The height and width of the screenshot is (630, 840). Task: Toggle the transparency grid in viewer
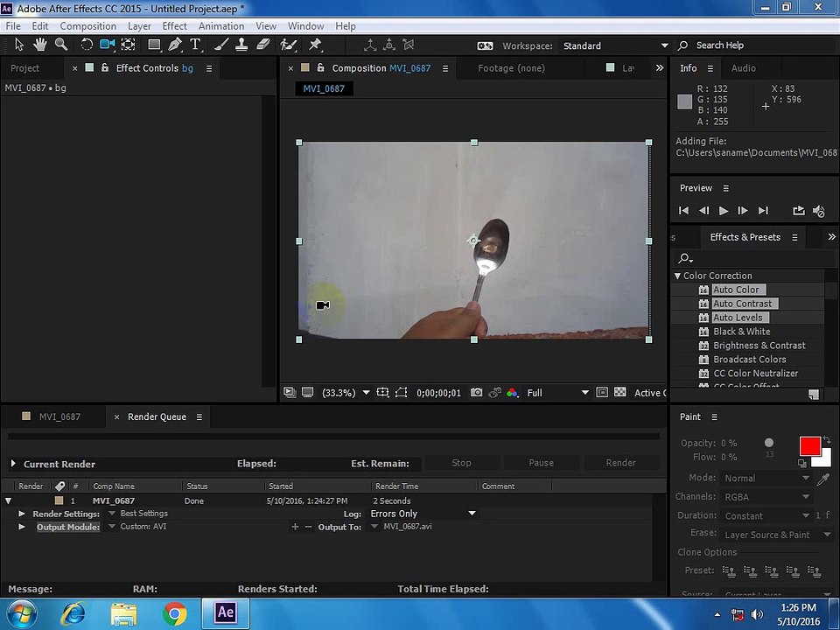tap(619, 392)
